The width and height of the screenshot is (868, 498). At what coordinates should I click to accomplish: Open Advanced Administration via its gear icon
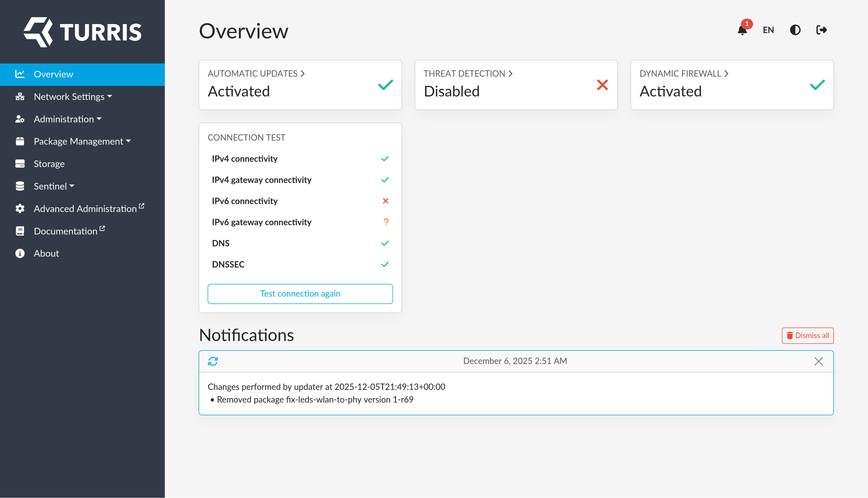[20, 208]
